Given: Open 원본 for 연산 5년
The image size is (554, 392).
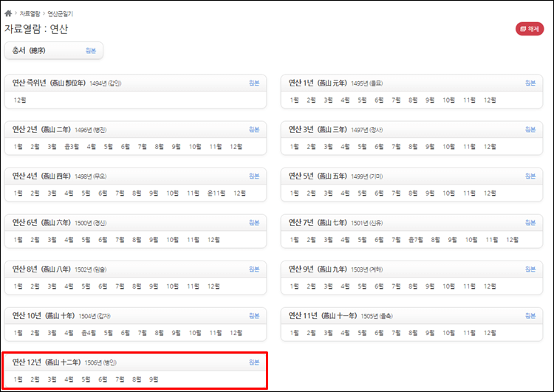Looking at the screenshot, I should click(x=530, y=176).
